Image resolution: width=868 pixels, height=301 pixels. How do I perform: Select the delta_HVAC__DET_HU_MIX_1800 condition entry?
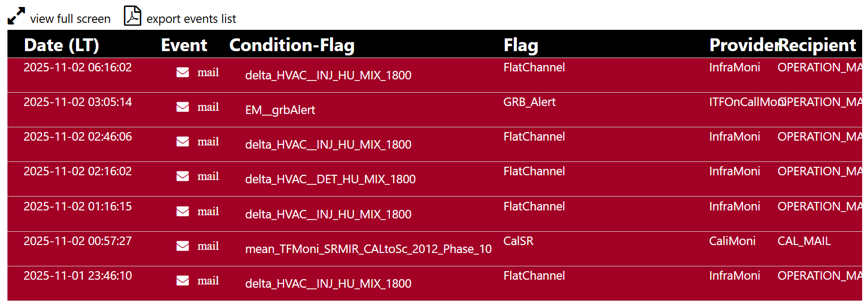[330, 180]
